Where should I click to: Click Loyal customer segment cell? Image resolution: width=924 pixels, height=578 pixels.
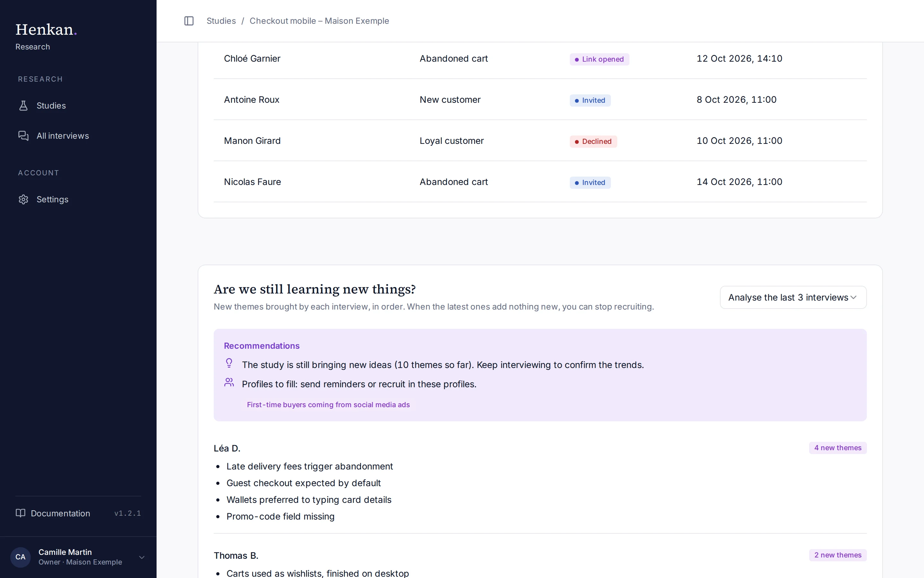point(452,141)
